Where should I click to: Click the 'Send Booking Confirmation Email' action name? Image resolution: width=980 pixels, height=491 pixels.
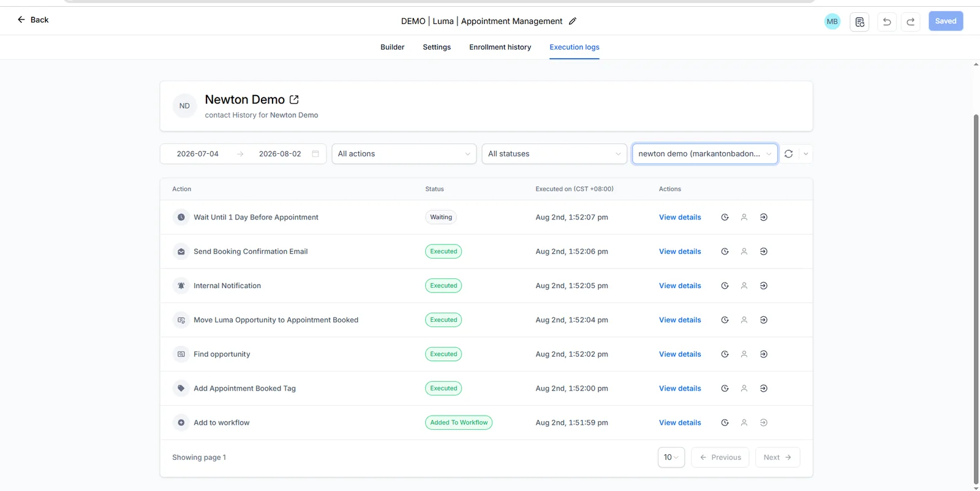point(251,252)
